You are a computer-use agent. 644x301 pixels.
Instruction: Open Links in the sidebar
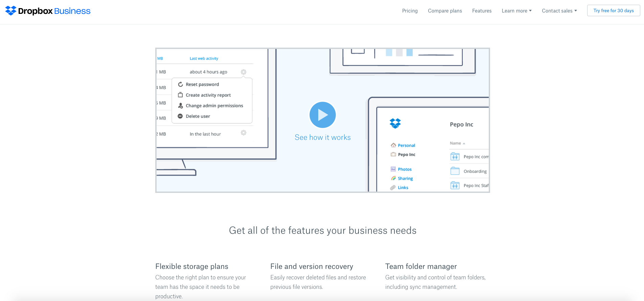(403, 187)
